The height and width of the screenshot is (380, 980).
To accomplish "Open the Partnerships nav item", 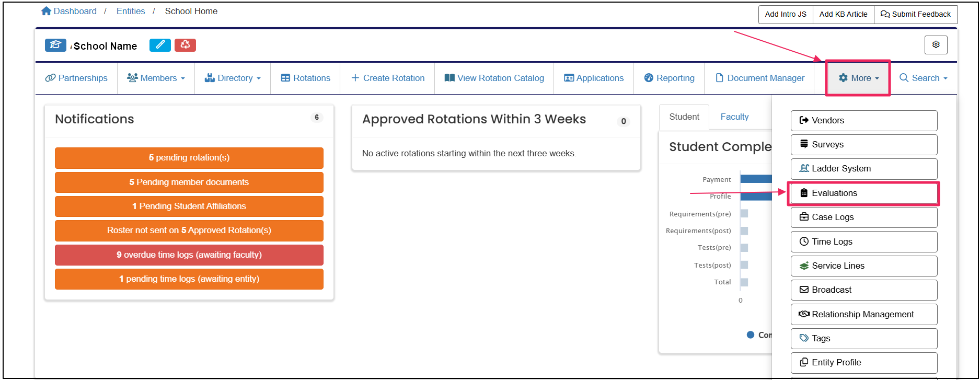I will click(x=76, y=78).
